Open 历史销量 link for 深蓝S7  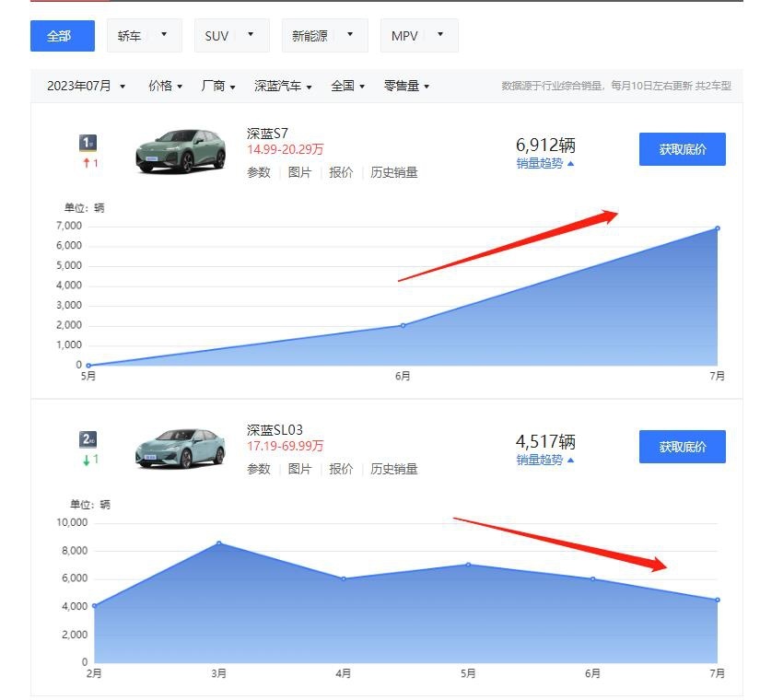(x=393, y=172)
